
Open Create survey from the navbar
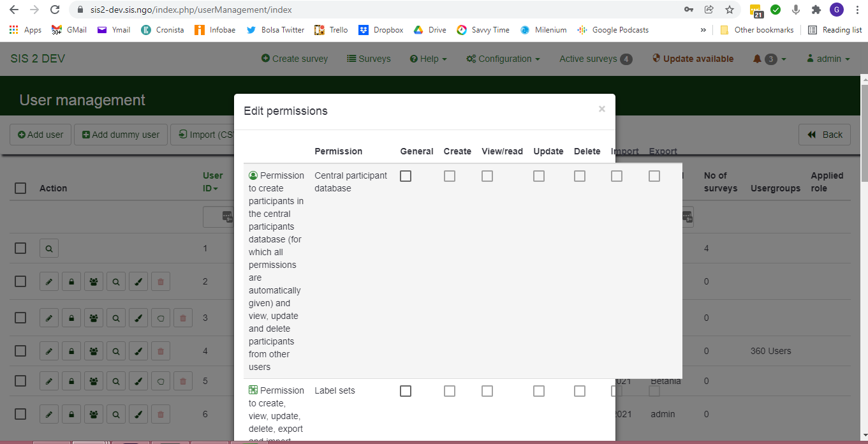[x=295, y=59]
